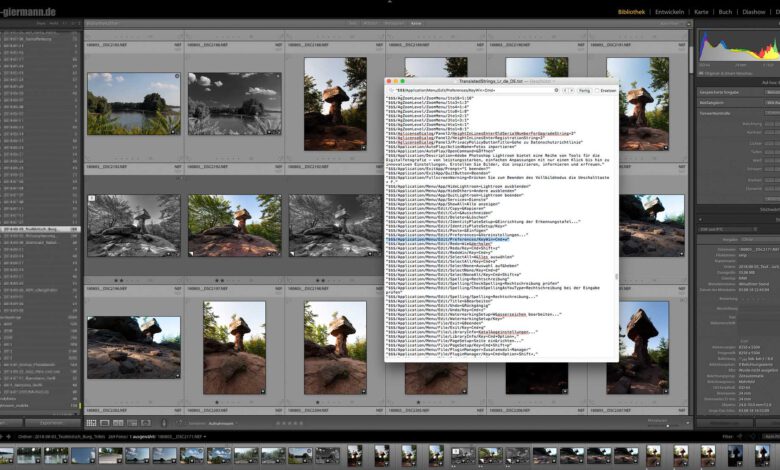The height and width of the screenshot is (470, 780).
Task: Switch to grid view in toolbar
Action: tap(90, 422)
